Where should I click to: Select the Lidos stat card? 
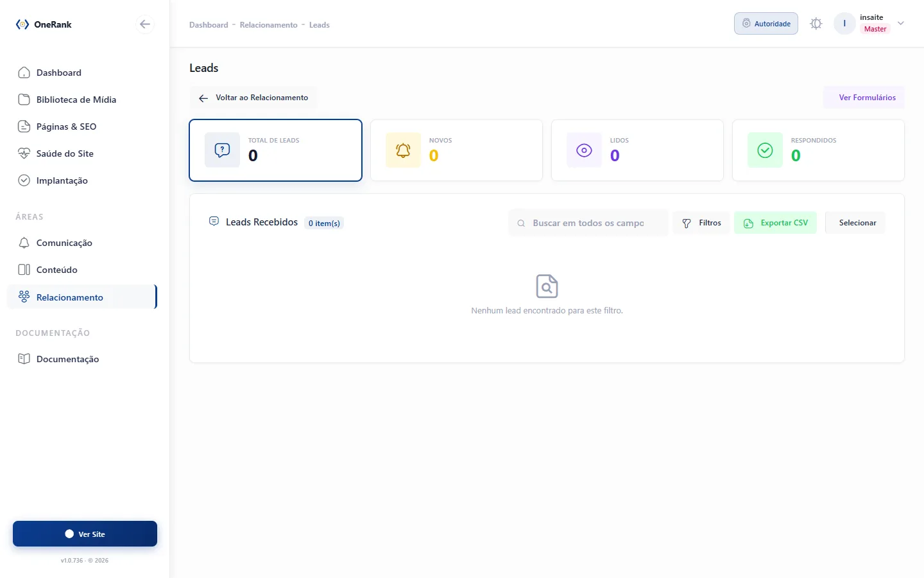click(x=638, y=150)
